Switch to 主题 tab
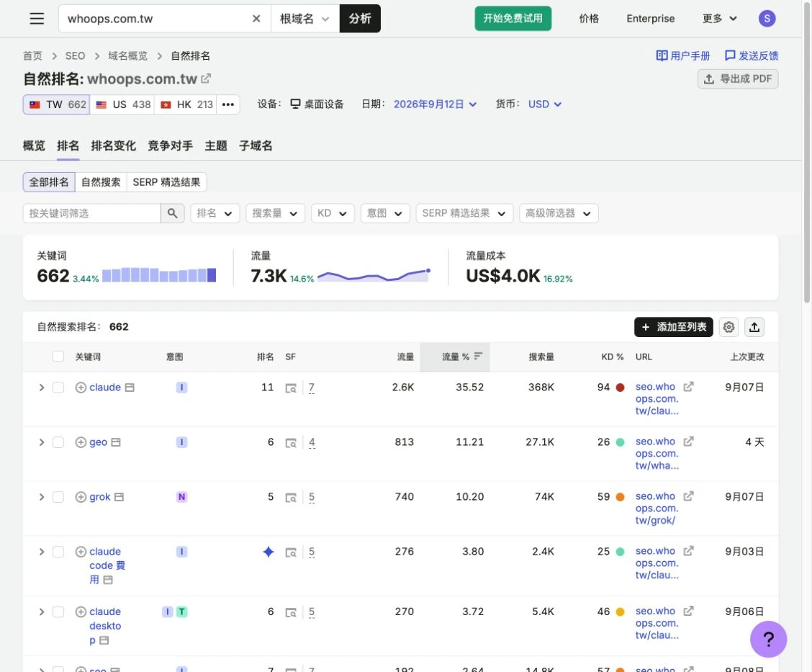Viewport: 812px width, 672px height. [216, 145]
